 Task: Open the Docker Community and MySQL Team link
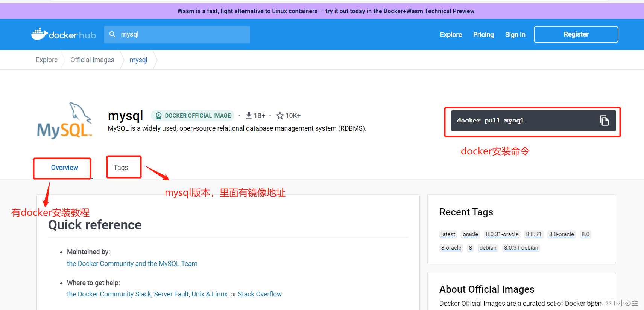132,264
